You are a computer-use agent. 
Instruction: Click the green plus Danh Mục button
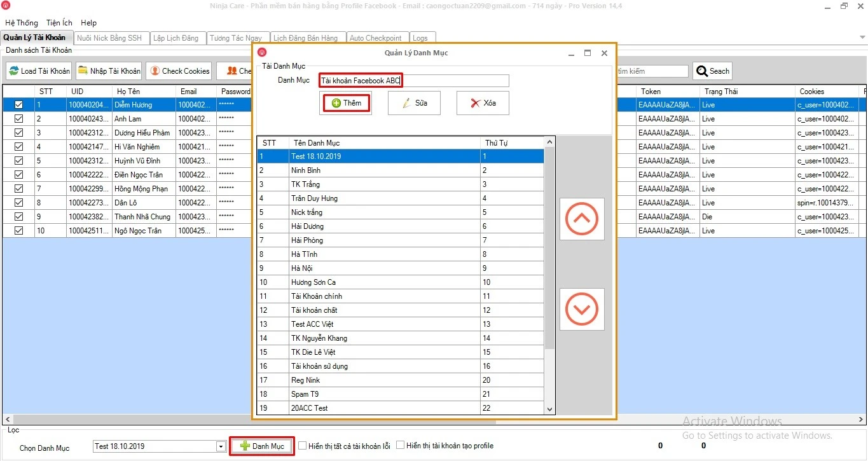point(262,446)
